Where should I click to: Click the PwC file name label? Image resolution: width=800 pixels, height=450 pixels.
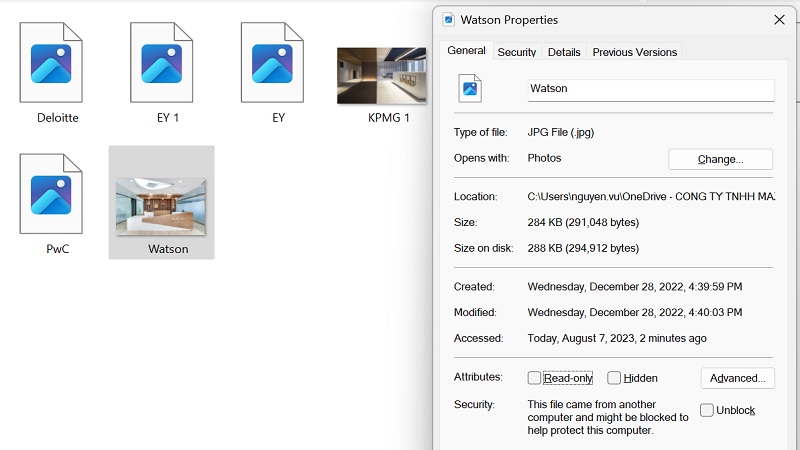[58, 249]
